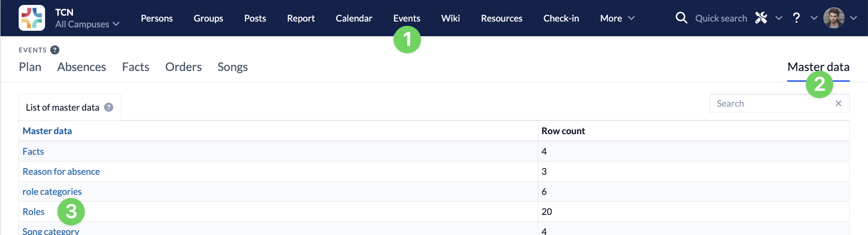This screenshot has width=868, height=235.
Task: Click the role categories link
Action: [x=52, y=191]
